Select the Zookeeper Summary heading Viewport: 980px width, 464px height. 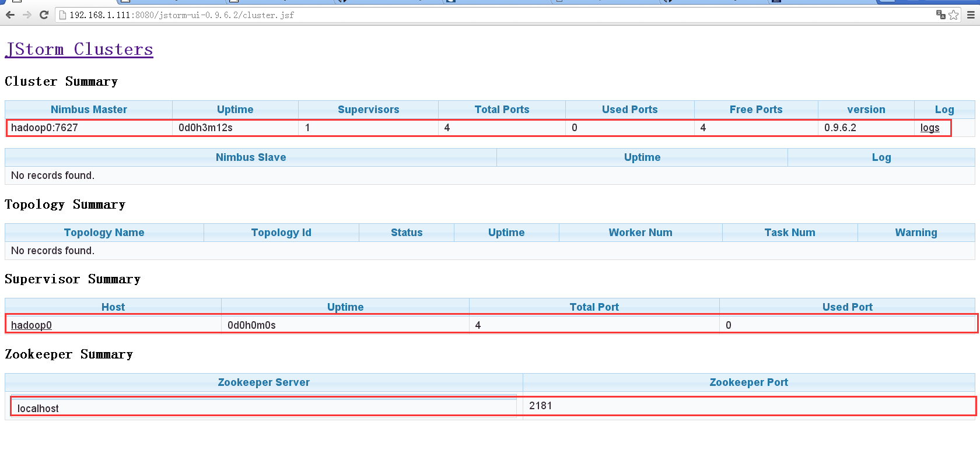click(x=69, y=354)
